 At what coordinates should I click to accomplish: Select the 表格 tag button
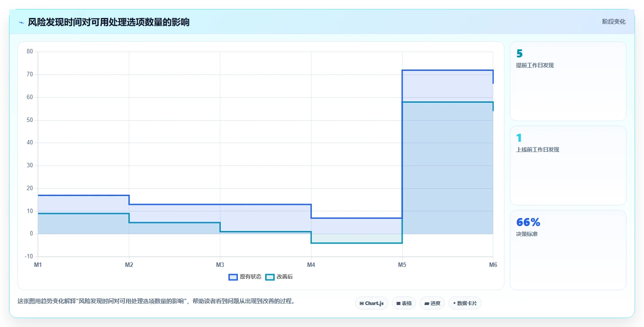click(x=404, y=303)
